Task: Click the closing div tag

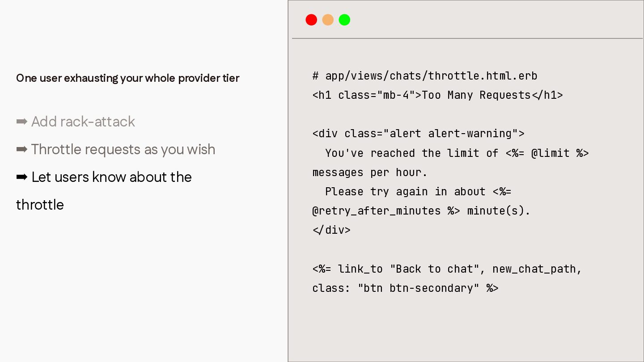Action: [331, 230]
